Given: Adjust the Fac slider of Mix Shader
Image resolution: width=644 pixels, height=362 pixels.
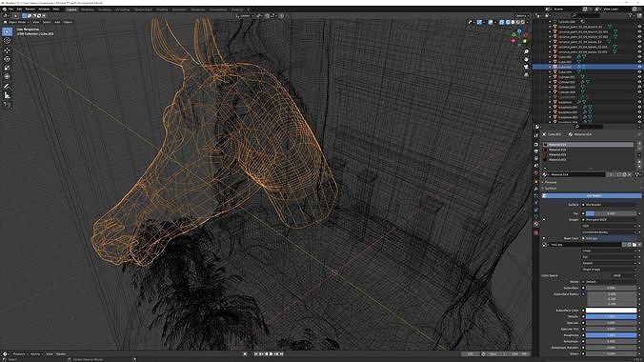Looking at the screenshot, I should click(x=612, y=213).
